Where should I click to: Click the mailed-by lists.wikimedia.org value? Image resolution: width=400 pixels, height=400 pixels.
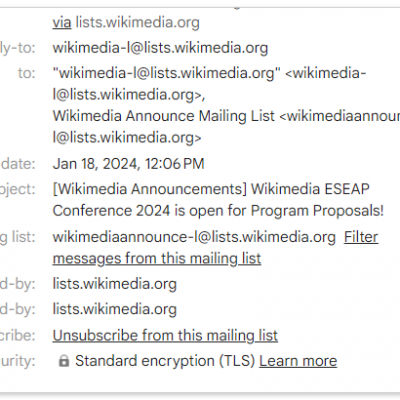pyautogui.click(x=115, y=284)
